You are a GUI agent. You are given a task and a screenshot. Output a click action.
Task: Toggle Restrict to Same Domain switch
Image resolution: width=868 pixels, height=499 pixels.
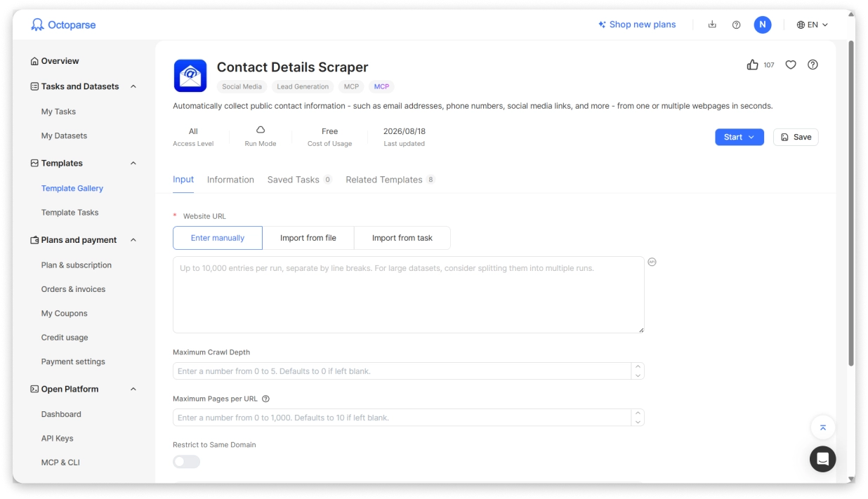[x=187, y=461]
